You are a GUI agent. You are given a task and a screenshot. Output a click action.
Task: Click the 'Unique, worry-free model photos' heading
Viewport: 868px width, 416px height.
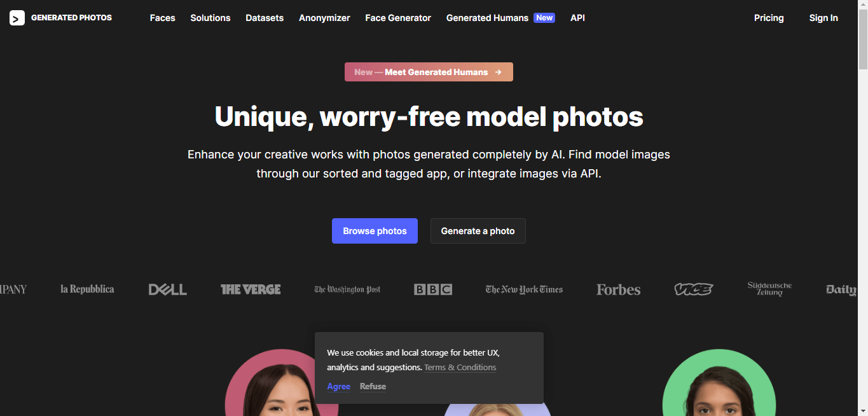click(429, 116)
